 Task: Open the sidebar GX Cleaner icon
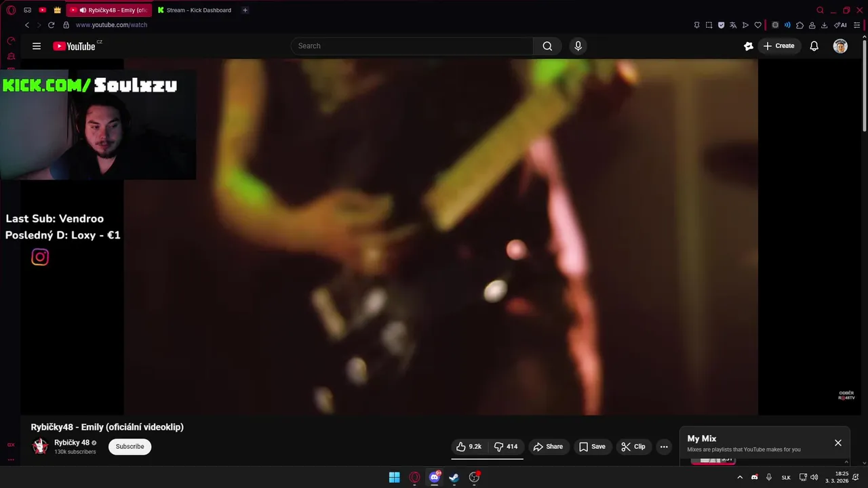click(11, 56)
